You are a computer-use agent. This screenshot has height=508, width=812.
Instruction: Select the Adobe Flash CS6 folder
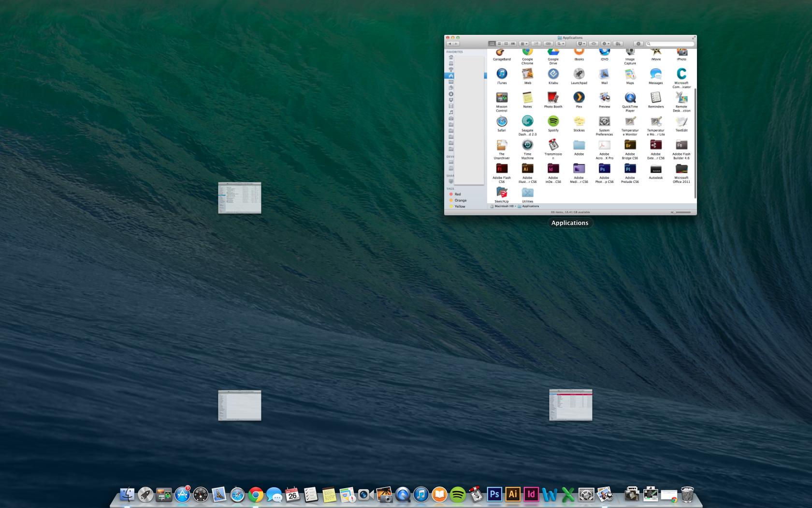tap(502, 169)
